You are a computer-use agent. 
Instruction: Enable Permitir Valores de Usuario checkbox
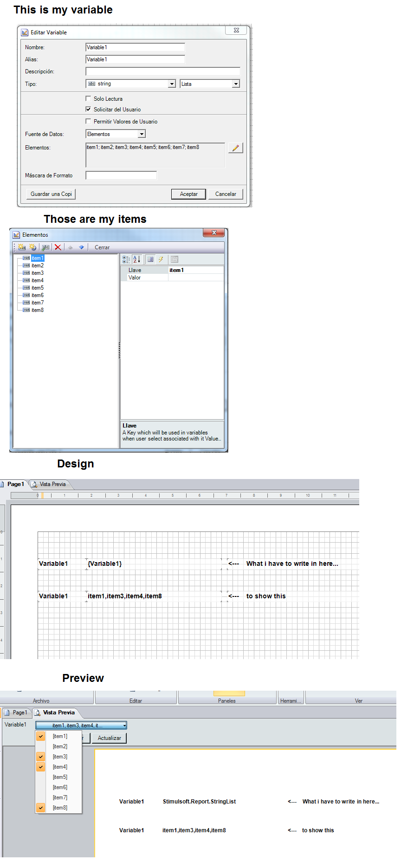[x=88, y=121]
